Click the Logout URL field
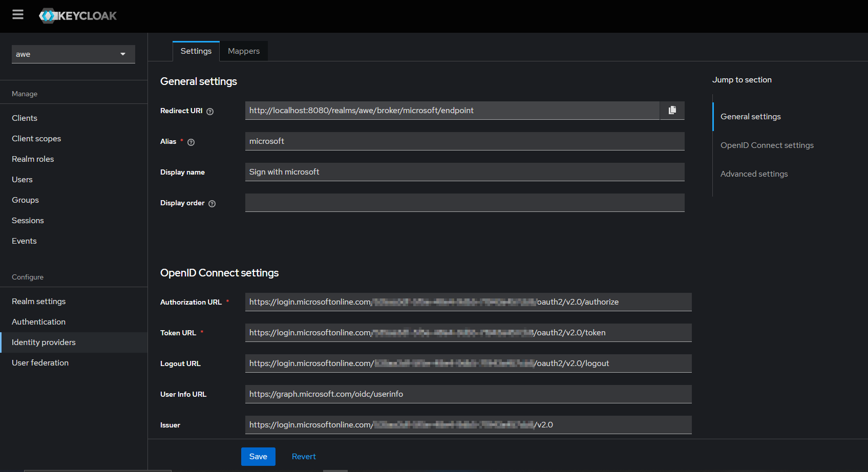This screenshot has width=868, height=472. (x=469, y=363)
